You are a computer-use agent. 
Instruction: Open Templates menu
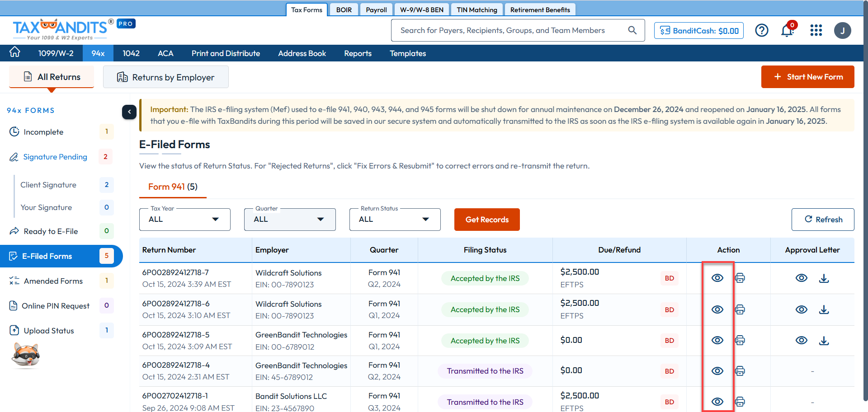(x=408, y=53)
